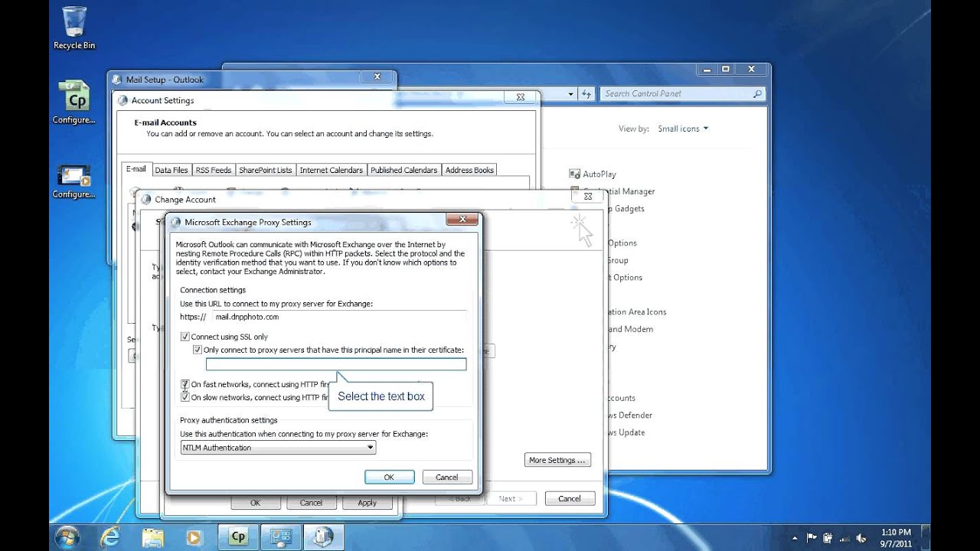The image size is (980, 551).
Task: Close the Microsoft Exchange Proxy Settings dialog
Action: [462, 220]
